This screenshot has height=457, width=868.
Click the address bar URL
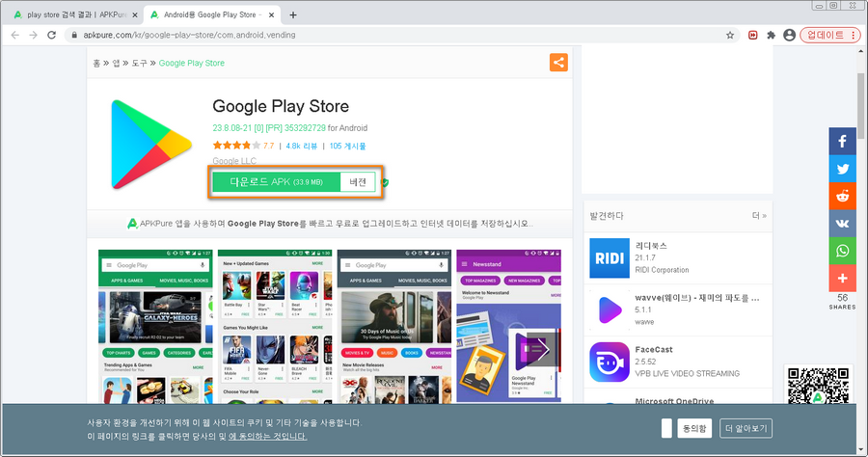pyautogui.click(x=189, y=35)
